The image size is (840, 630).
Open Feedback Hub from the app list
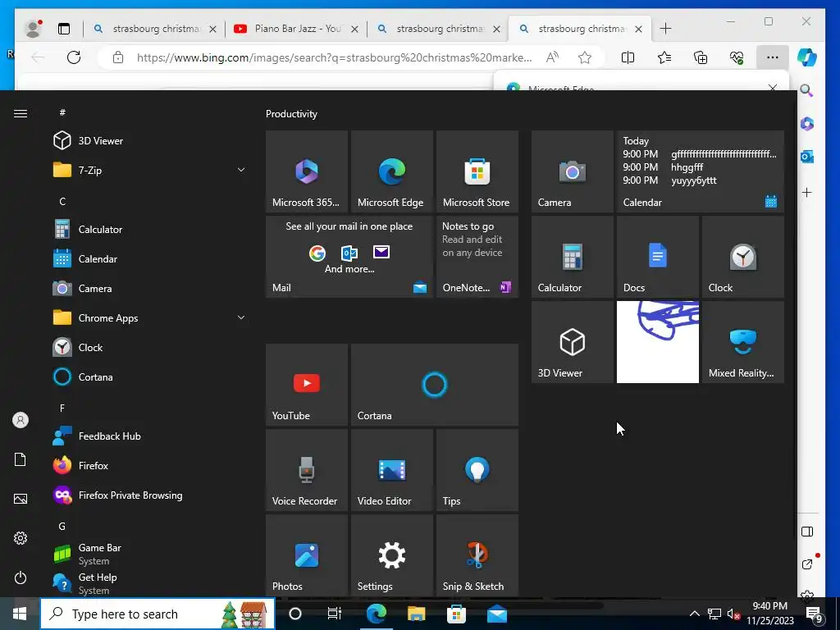149,436
